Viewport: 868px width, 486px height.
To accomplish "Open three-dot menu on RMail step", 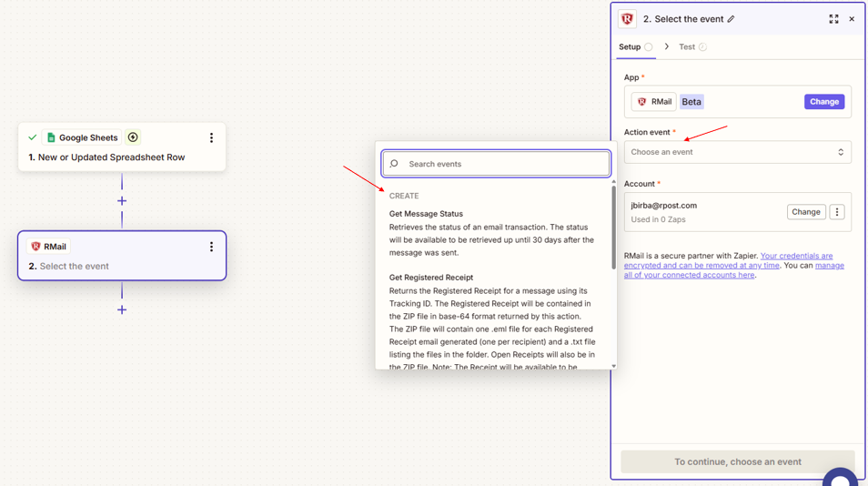I will (x=211, y=247).
